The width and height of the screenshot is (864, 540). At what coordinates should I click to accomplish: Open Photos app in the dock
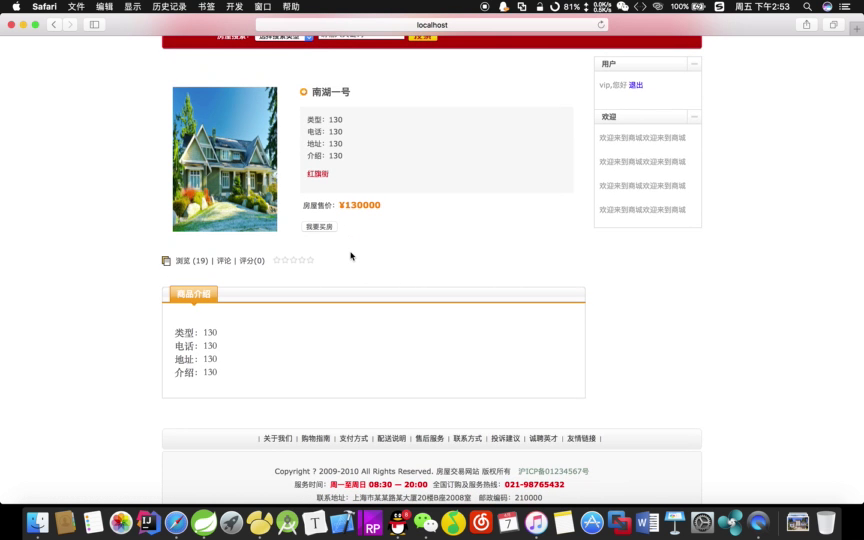[121, 522]
